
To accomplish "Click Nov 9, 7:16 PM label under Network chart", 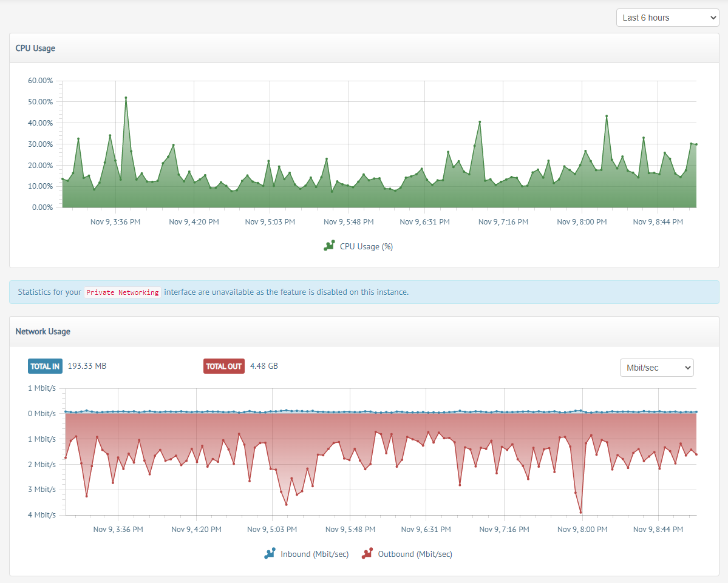I will 504,530.
